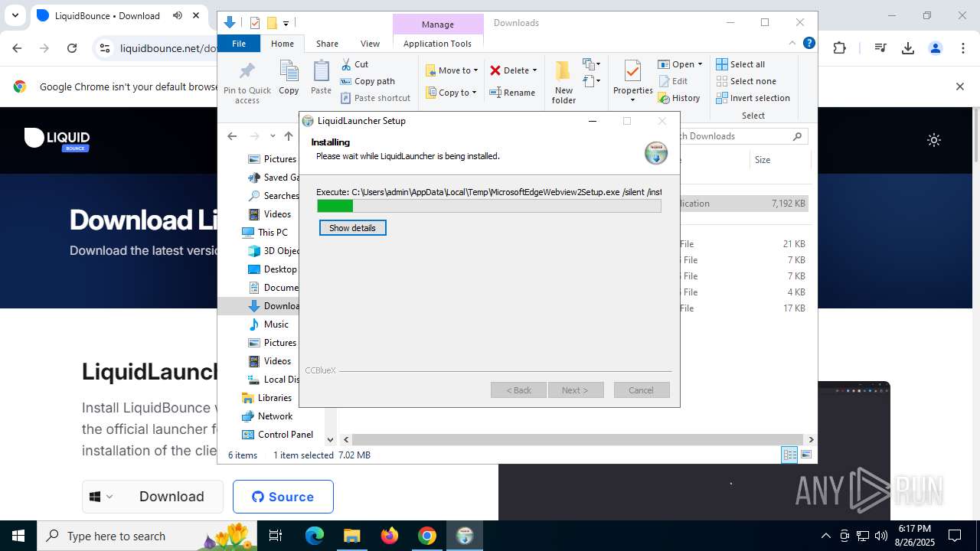Mute the LiquidBounce tab audio icon
980x551 pixels.
178,15
